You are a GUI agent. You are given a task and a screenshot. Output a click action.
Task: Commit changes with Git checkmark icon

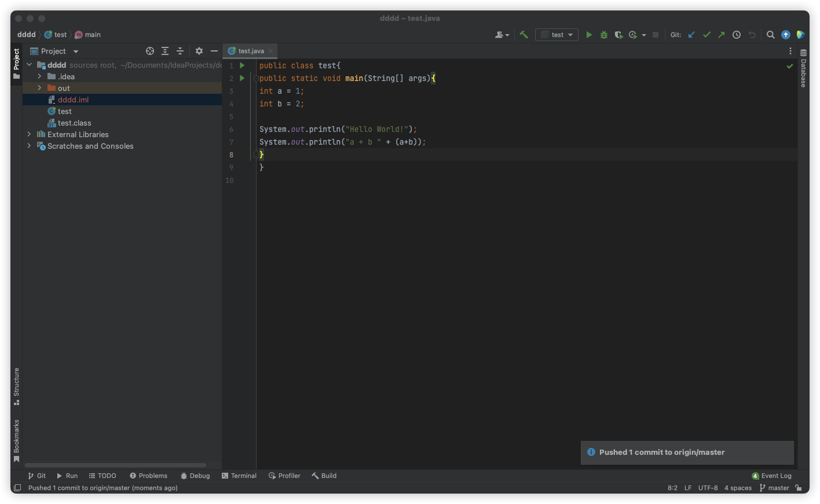[706, 35]
